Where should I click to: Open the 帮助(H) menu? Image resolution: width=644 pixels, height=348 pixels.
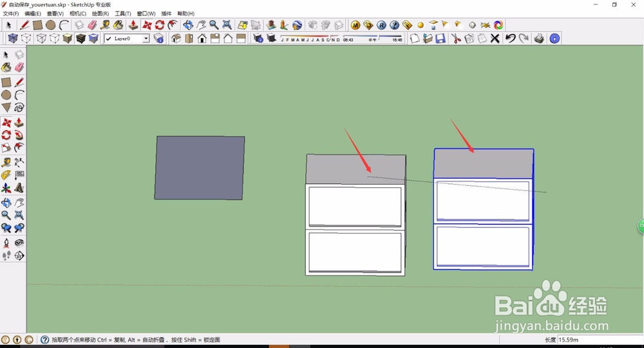click(186, 14)
